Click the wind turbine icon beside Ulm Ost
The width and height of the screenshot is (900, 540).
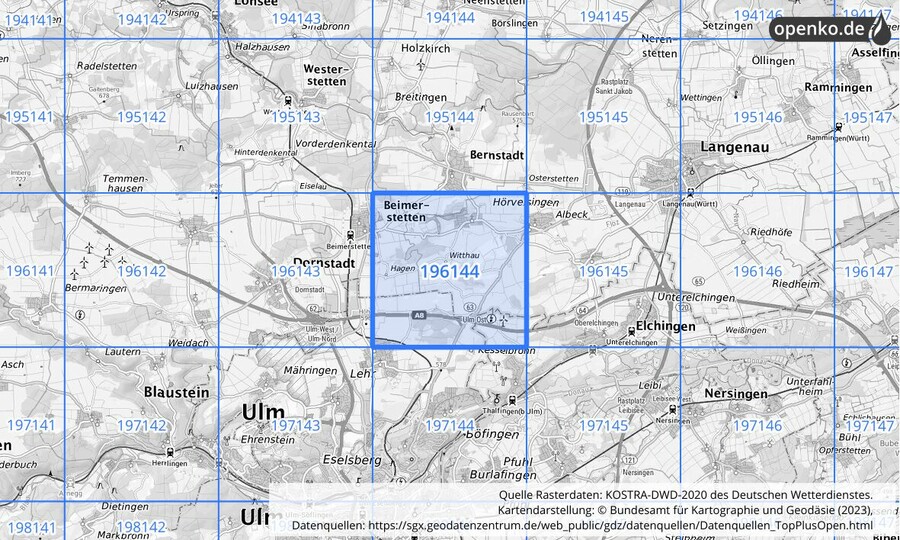503,320
